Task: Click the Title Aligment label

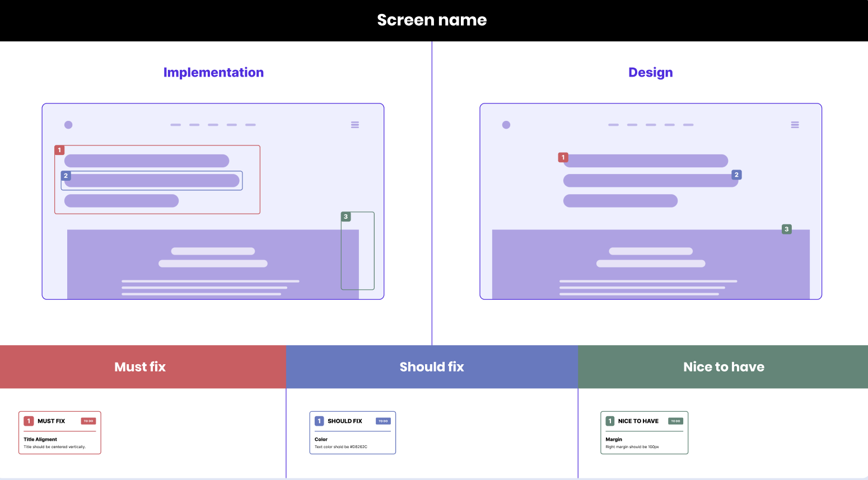Action: (x=40, y=440)
